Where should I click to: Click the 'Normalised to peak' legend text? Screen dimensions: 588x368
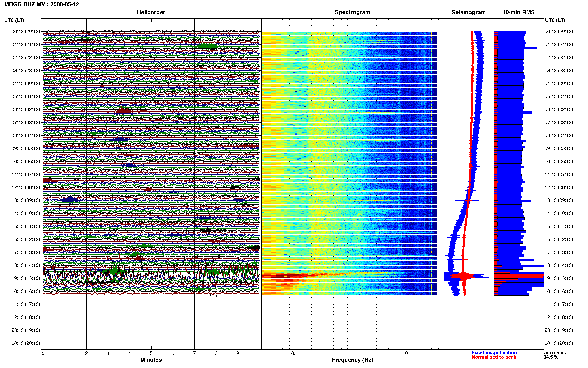point(494,357)
